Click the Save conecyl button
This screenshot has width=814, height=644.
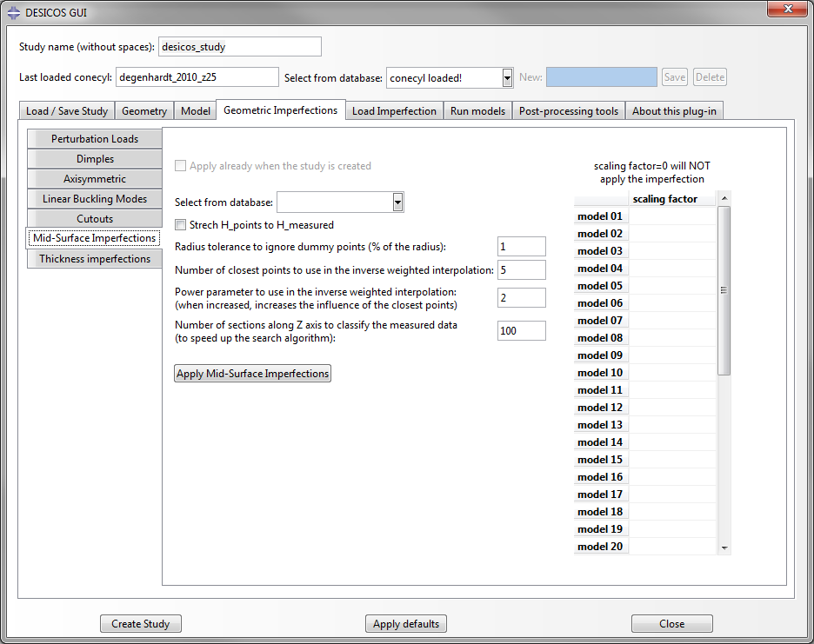click(674, 77)
